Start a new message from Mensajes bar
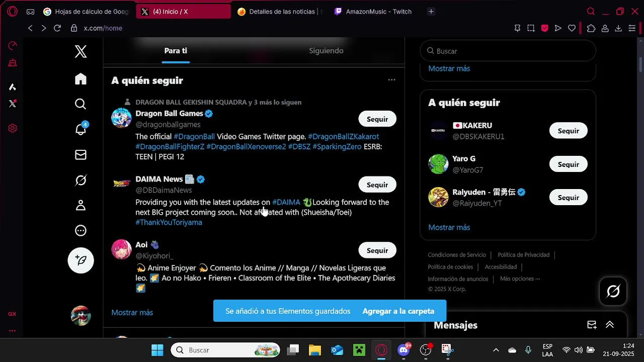Viewport: 644px width, 362px height. [592, 325]
